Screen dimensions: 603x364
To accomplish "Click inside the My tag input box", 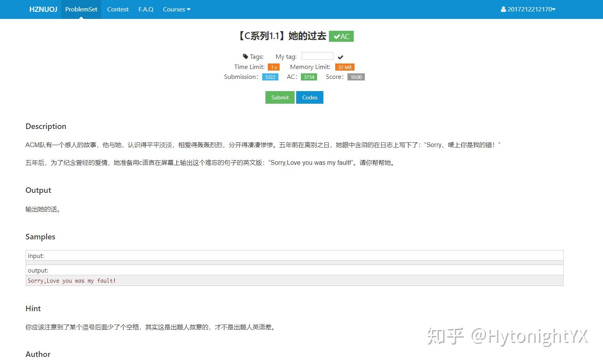I will (317, 56).
